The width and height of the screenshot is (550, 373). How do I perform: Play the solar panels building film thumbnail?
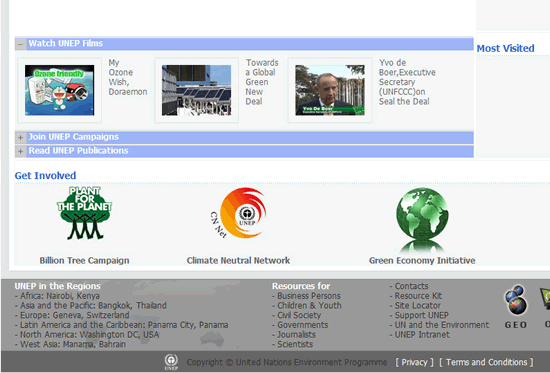(x=196, y=90)
